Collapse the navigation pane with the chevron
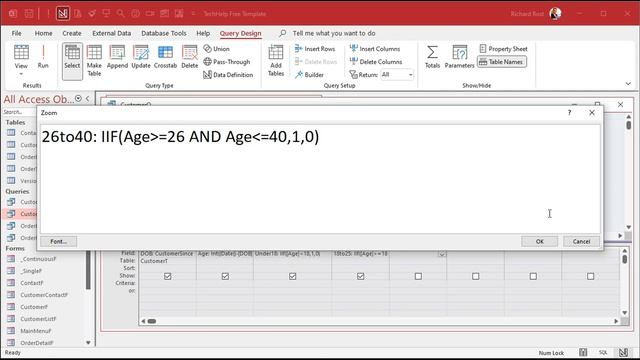 88,98
